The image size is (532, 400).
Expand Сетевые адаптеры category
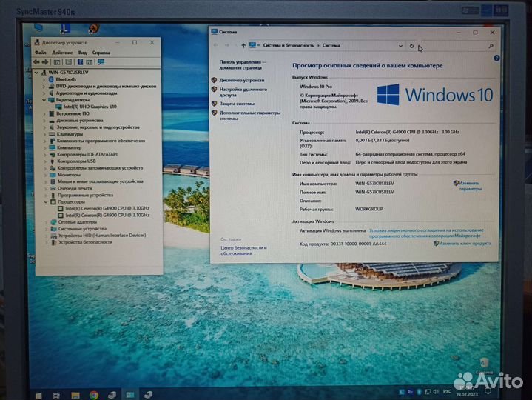point(47,222)
